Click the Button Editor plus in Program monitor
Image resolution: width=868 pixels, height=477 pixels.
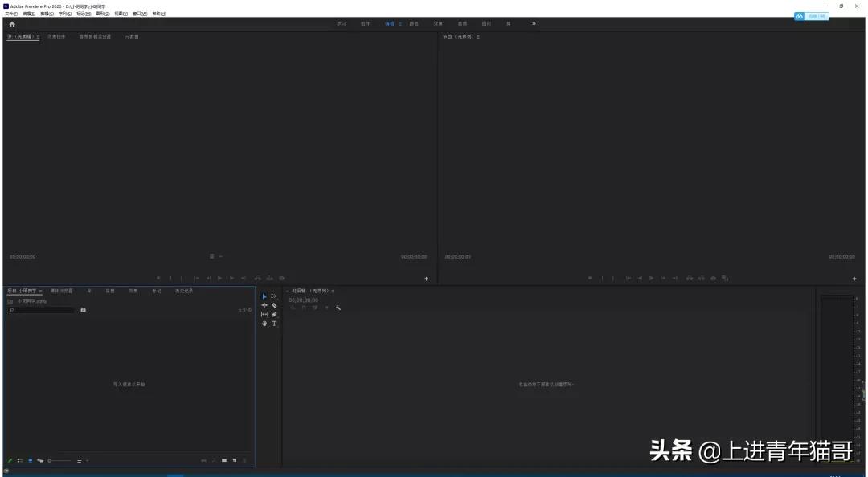854,278
